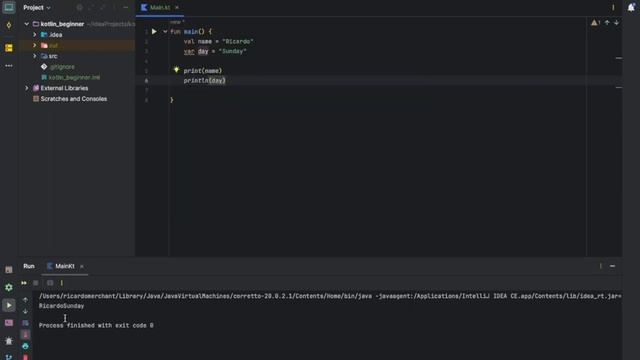Jump to previous highlighted problem arrow

(x=607, y=23)
